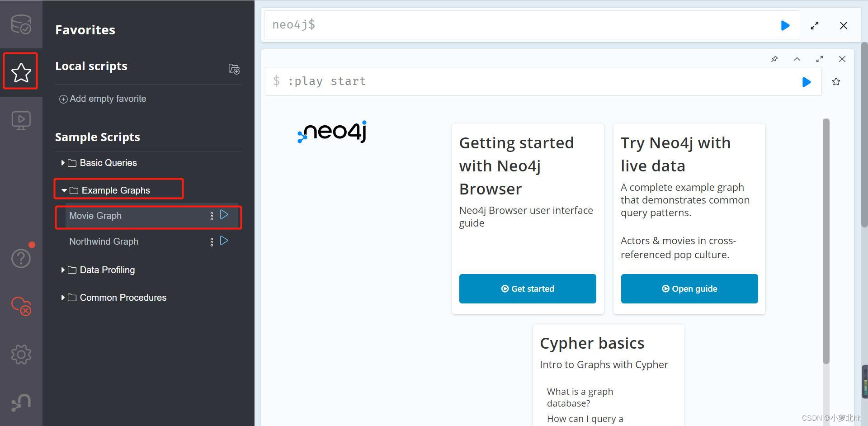Collapse the :play start frame
Screen dimensions: 868x426
pyautogui.click(x=797, y=59)
